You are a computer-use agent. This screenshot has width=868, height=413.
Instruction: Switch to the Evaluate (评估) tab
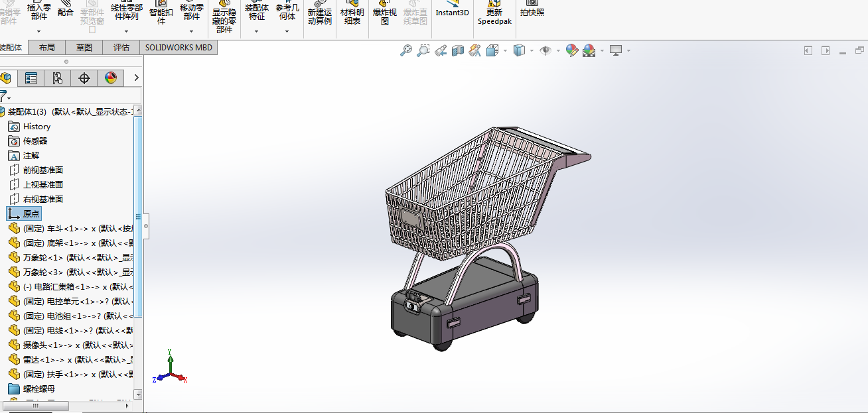[x=121, y=48]
